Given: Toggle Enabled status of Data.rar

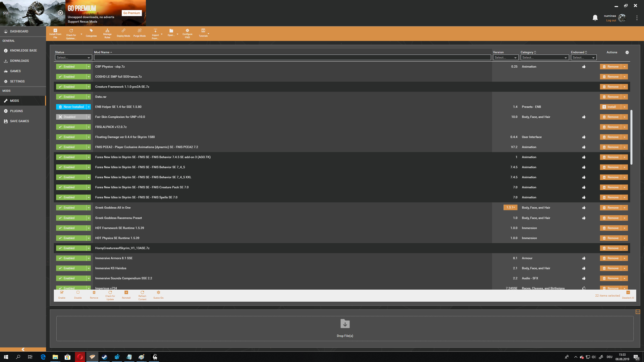Looking at the screenshot, I should click(x=71, y=97).
